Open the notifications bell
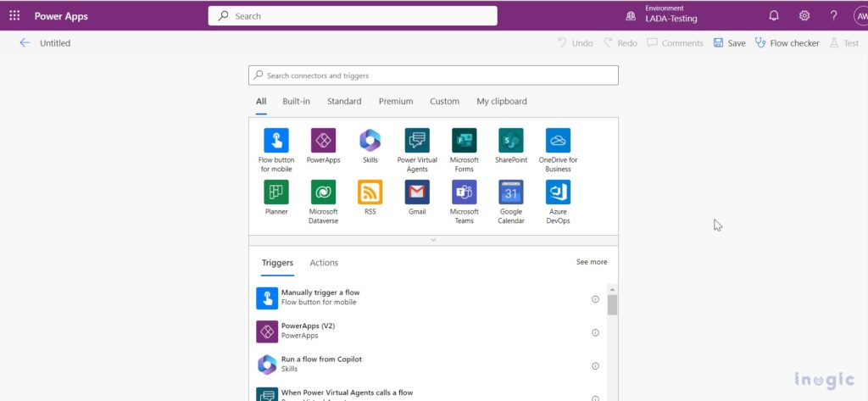 click(773, 16)
